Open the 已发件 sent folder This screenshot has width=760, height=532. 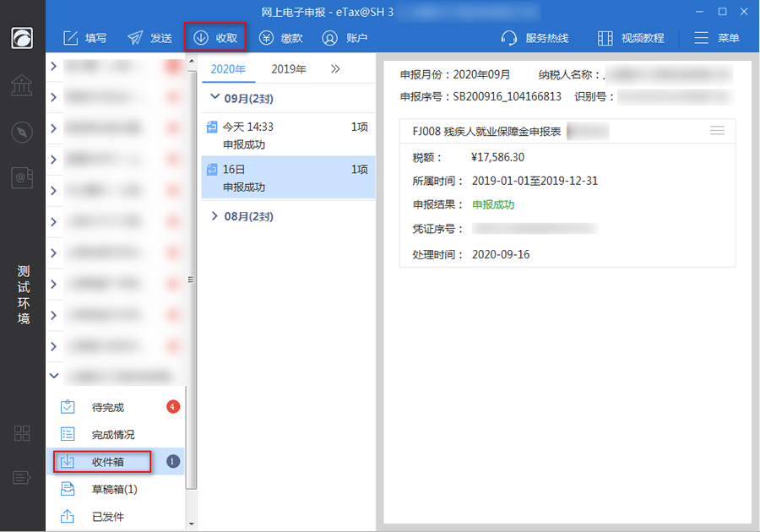107,516
